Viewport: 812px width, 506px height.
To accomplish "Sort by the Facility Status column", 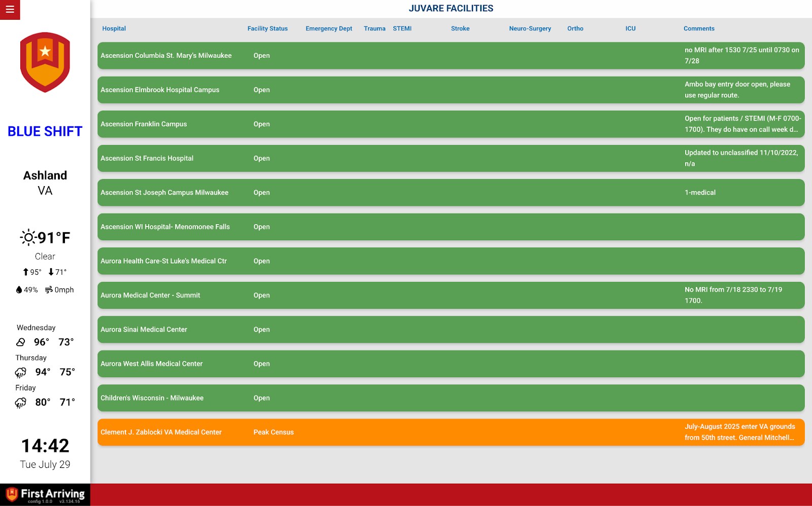I will [267, 29].
